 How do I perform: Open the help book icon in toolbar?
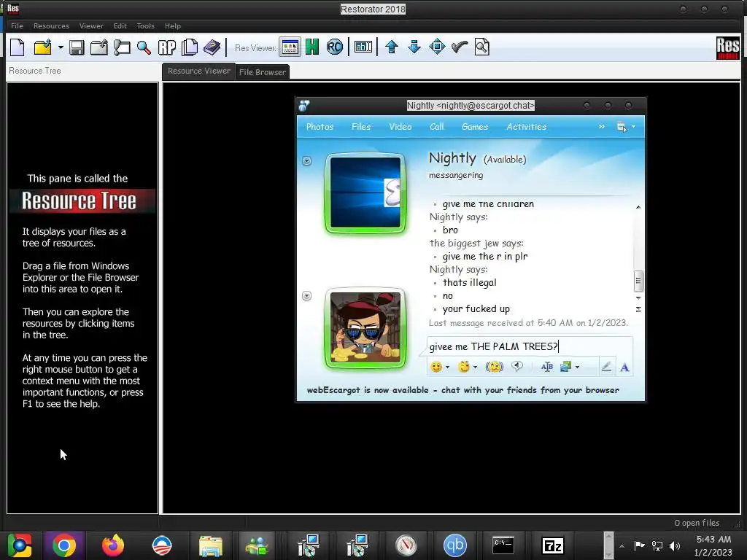[x=212, y=47]
